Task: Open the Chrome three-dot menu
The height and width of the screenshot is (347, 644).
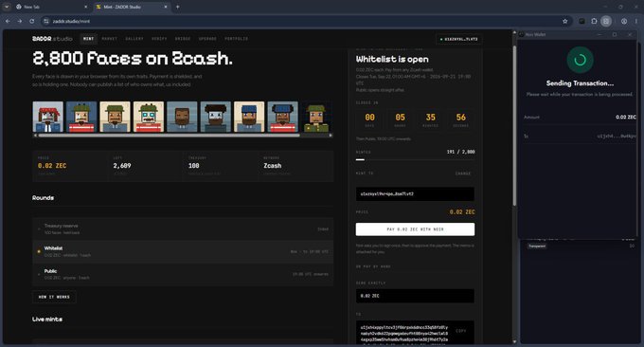Action: coord(636,21)
